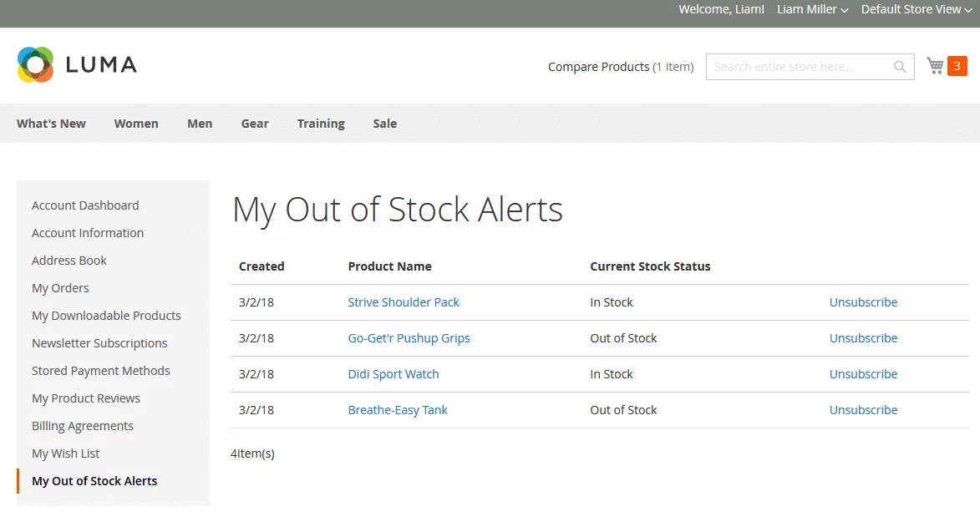Click the Luma logo icon
This screenshot has height=527, width=980.
pos(35,65)
